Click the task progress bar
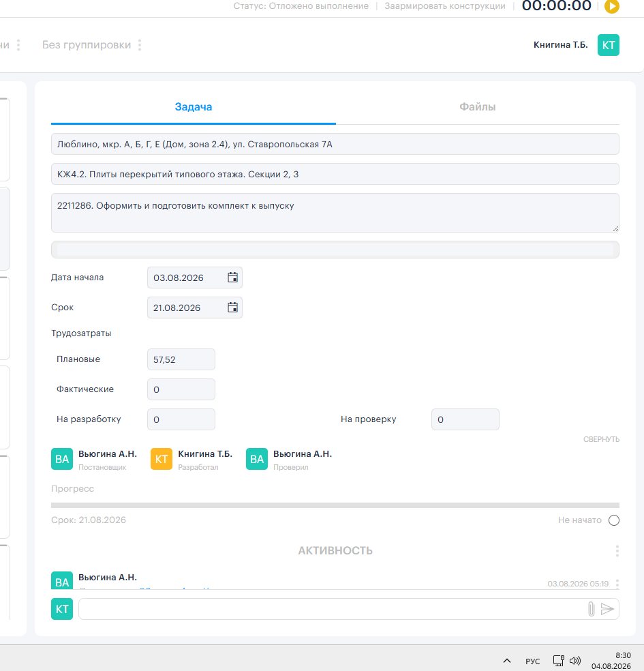This screenshot has width=644, height=671. click(335, 505)
